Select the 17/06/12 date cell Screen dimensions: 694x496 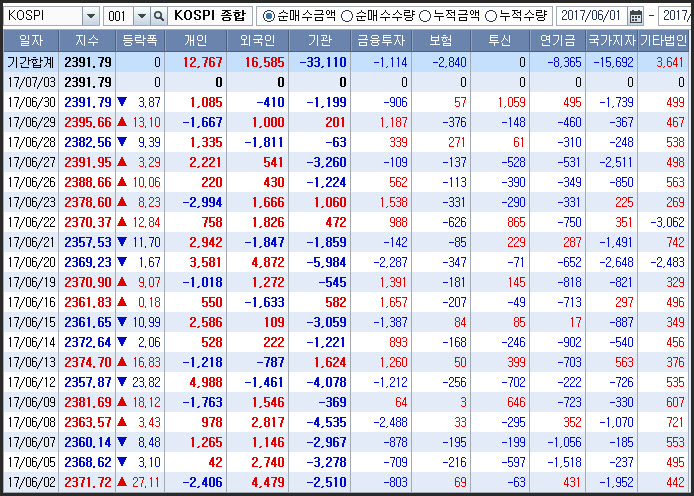(x=32, y=382)
